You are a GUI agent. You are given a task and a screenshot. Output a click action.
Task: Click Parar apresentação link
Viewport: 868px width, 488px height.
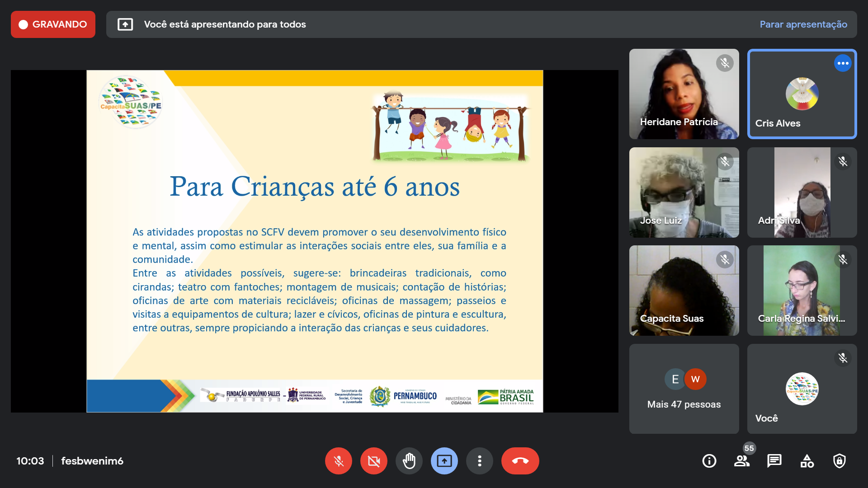point(803,24)
